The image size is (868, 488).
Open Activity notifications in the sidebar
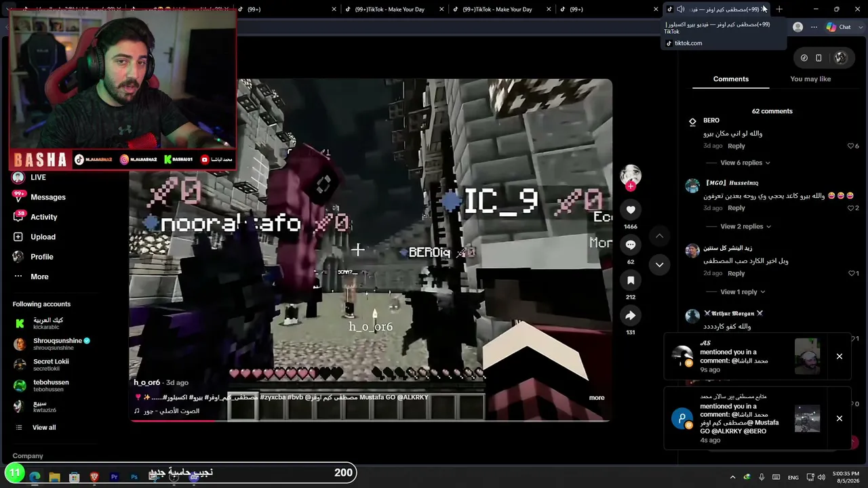coord(43,217)
